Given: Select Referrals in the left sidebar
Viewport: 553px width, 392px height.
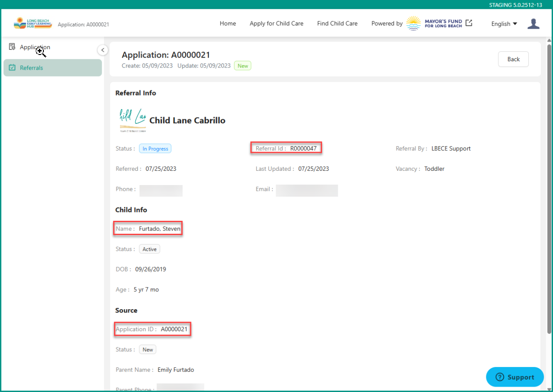Looking at the screenshot, I should click(53, 68).
